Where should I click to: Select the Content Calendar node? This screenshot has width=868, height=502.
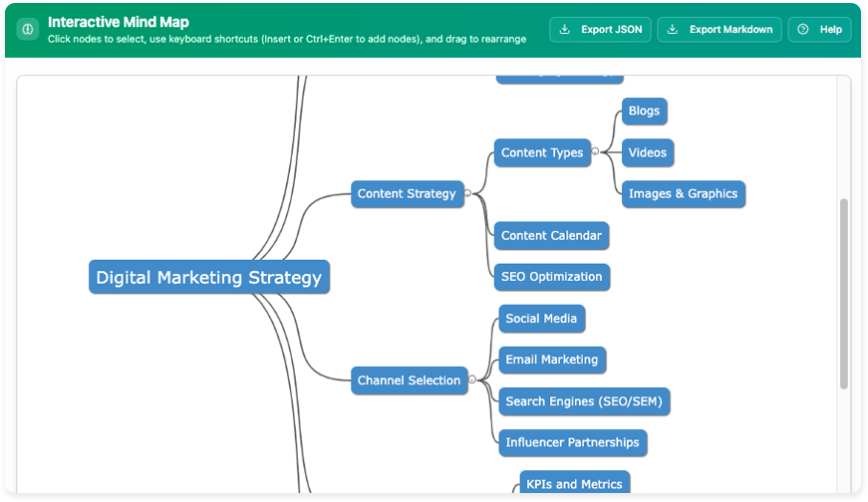pyautogui.click(x=551, y=235)
